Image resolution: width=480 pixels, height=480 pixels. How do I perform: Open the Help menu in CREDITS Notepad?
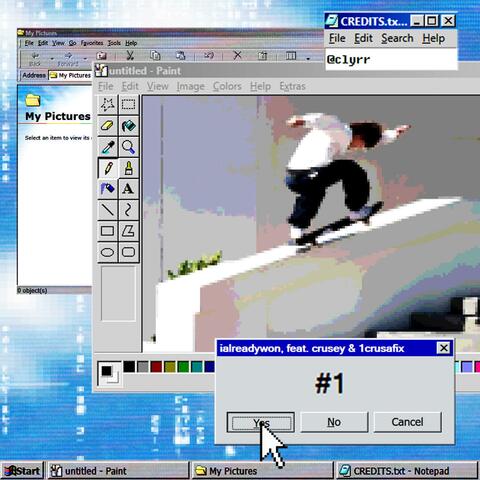[433, 38]
